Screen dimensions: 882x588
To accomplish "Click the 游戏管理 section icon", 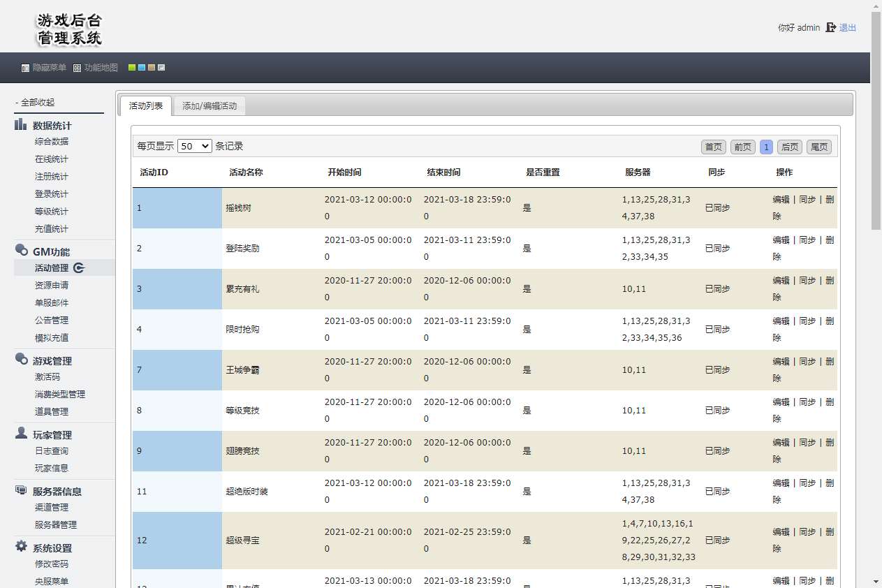I will tap(21, 360).
